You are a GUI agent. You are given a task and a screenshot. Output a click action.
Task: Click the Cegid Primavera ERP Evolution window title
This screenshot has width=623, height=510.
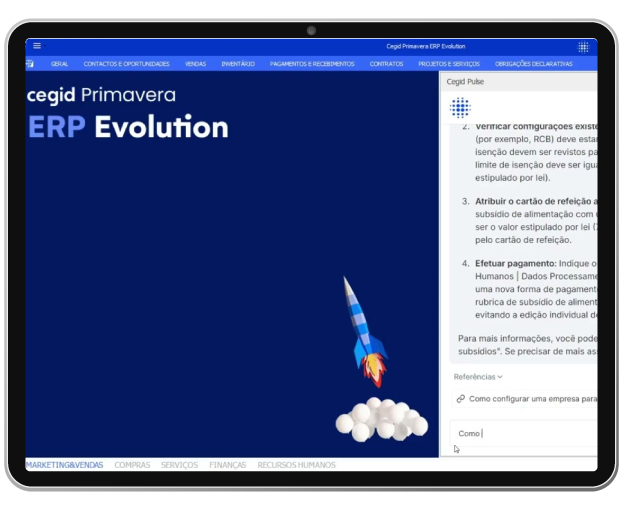(x=426, y=46)
